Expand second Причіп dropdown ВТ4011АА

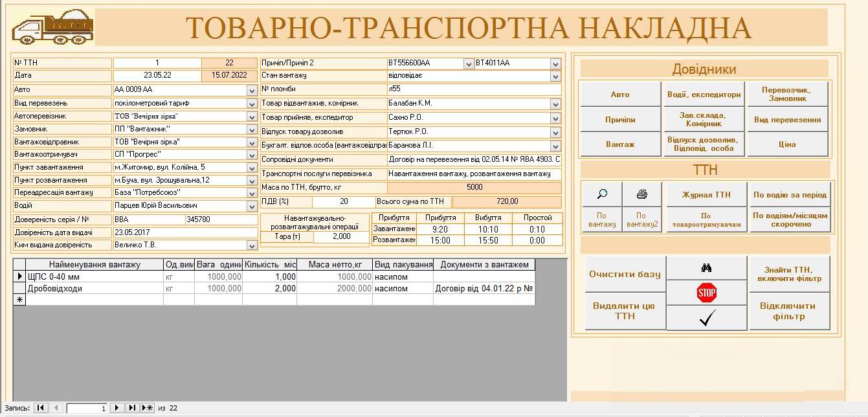click(555, 63)
